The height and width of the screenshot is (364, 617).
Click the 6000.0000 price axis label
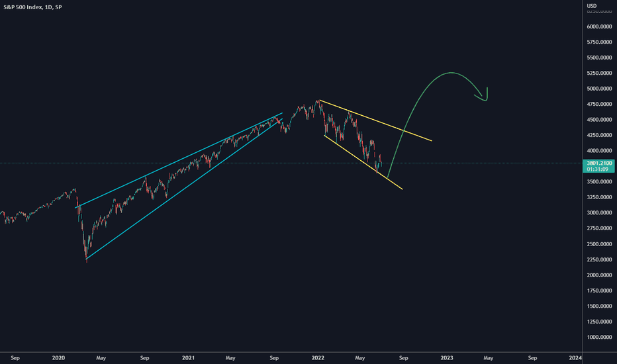599,26
